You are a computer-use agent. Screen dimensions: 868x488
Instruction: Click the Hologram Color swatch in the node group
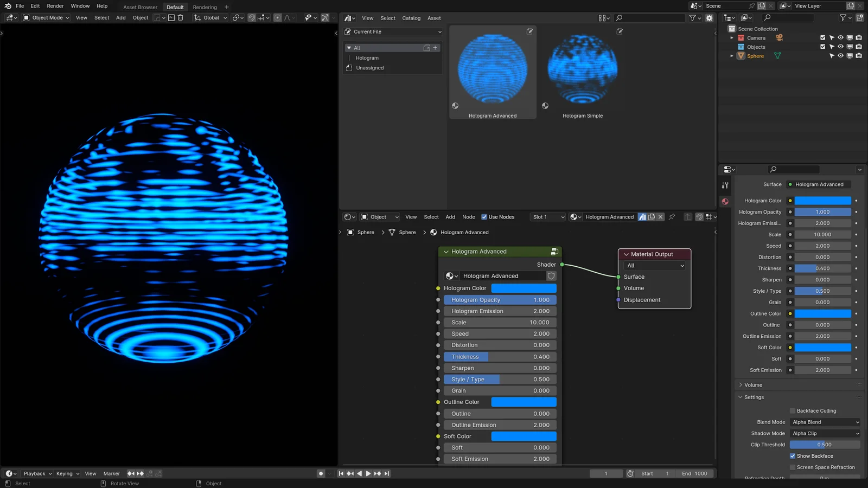(x=523, y=288)
